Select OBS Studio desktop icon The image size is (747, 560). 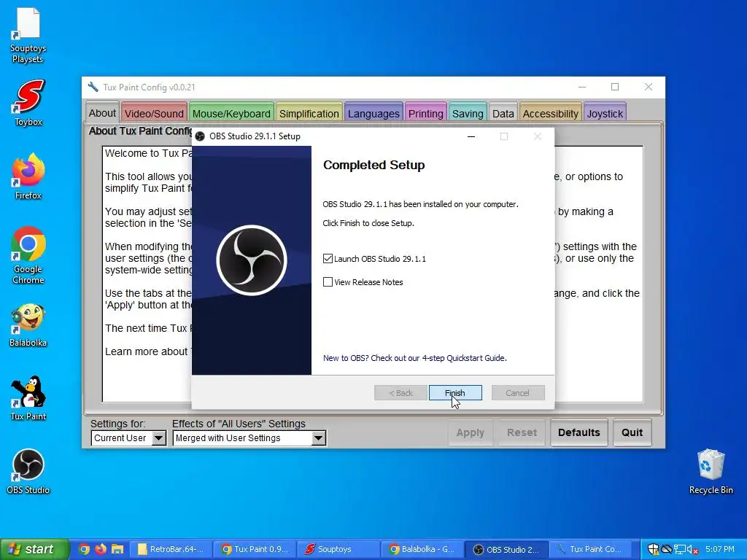coord(28,472)
